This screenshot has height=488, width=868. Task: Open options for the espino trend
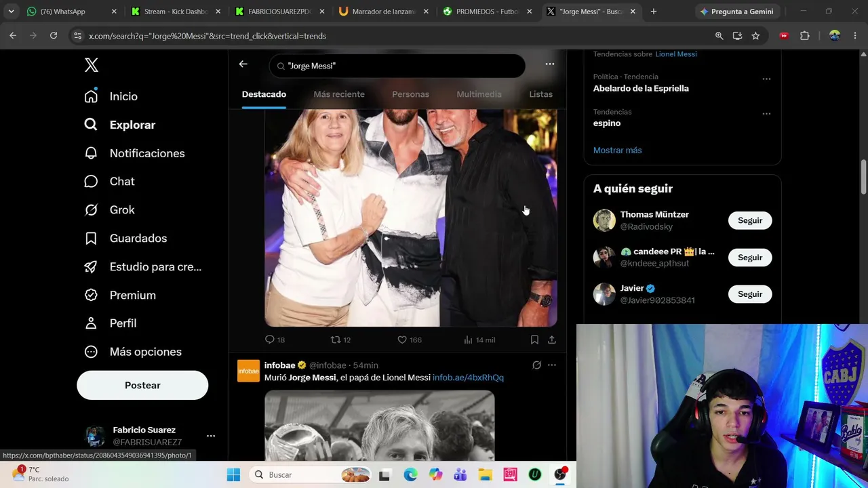point(766,114)
